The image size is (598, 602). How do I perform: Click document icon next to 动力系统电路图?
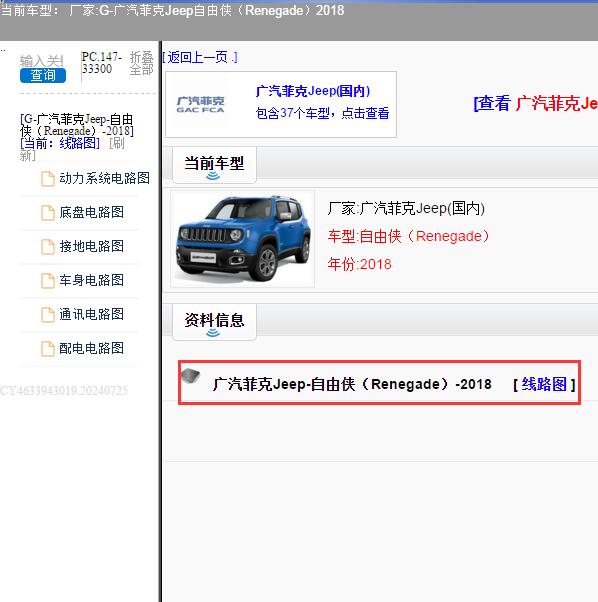pyautogui.click(x=48, y=179)
